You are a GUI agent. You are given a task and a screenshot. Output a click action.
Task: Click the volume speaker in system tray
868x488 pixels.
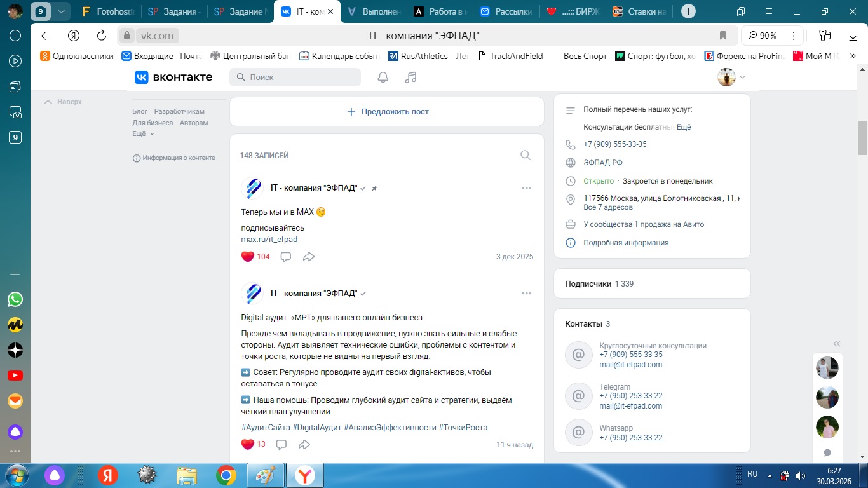tap(801, 475)
